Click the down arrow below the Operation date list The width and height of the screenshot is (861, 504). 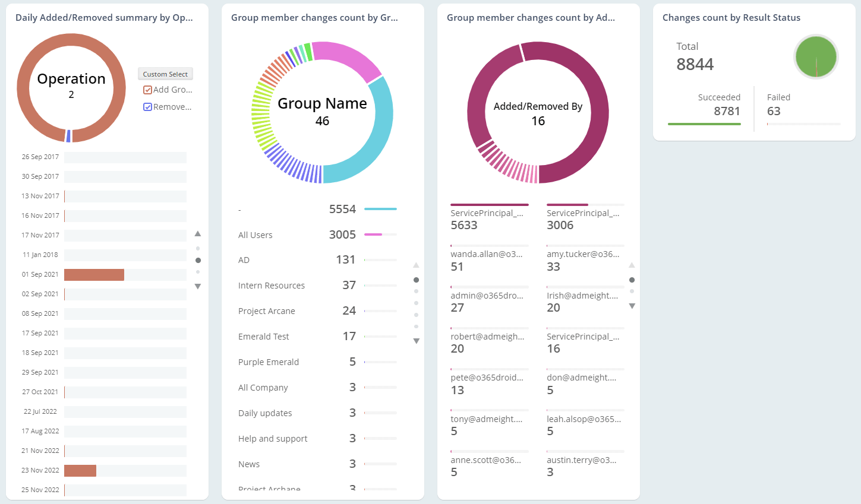coord(198,286)
